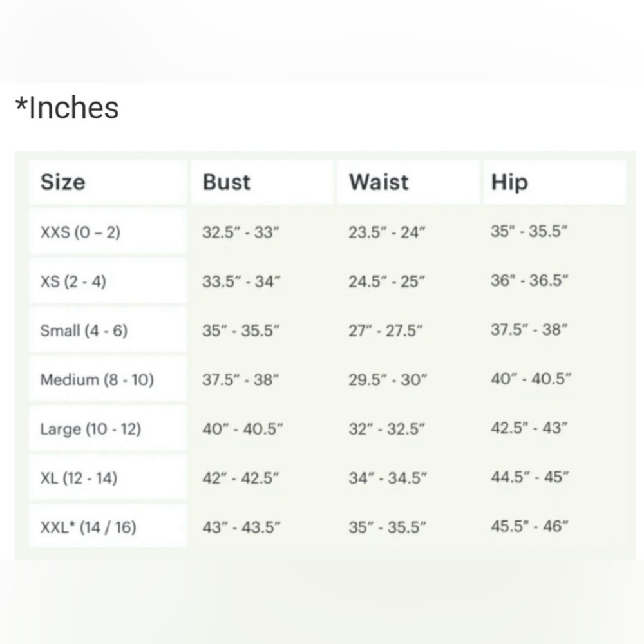Click XXL hip measurement 45.5" - 46"
This screenshot has width=644, height=644.
click(530, 526)
